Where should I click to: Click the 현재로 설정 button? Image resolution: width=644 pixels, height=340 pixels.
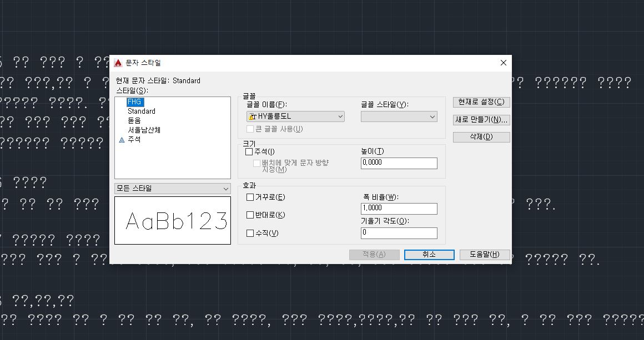click(x=481, y=102)
